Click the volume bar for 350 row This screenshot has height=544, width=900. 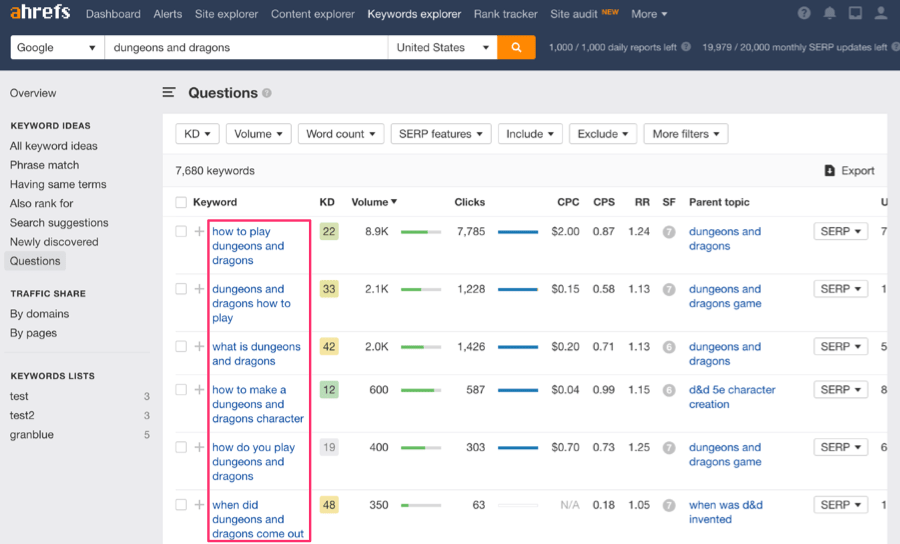(x=421, y=506)
